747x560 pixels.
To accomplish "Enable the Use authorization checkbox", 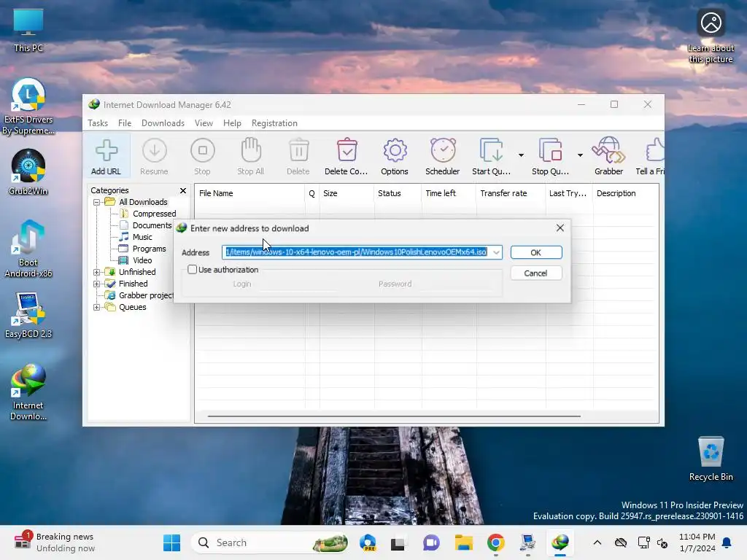I will pos(193,270).
